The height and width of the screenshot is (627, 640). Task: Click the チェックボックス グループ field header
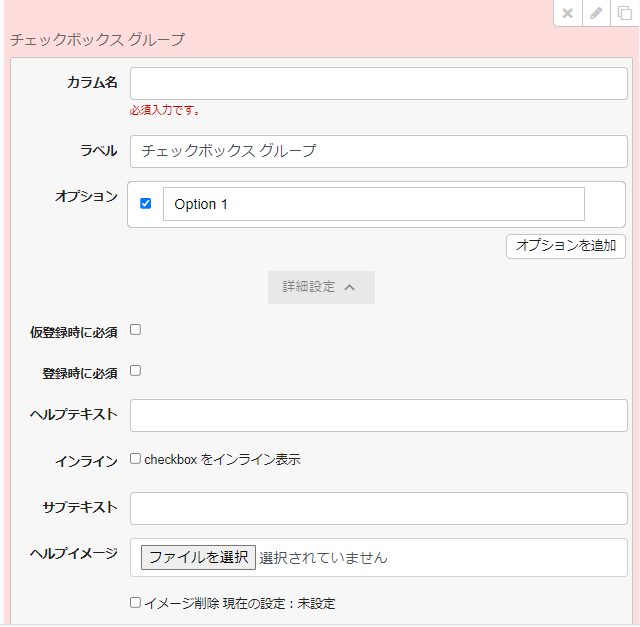(x=97, y=40)
